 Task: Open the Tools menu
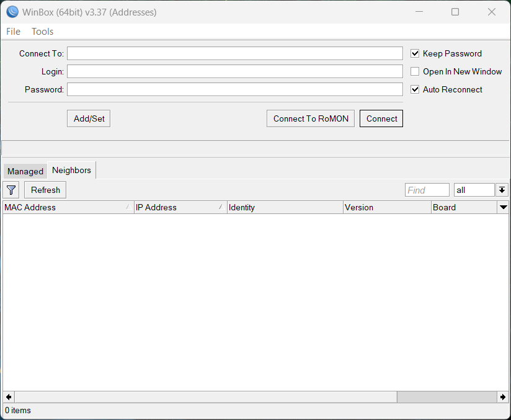[x=42, y=32]
